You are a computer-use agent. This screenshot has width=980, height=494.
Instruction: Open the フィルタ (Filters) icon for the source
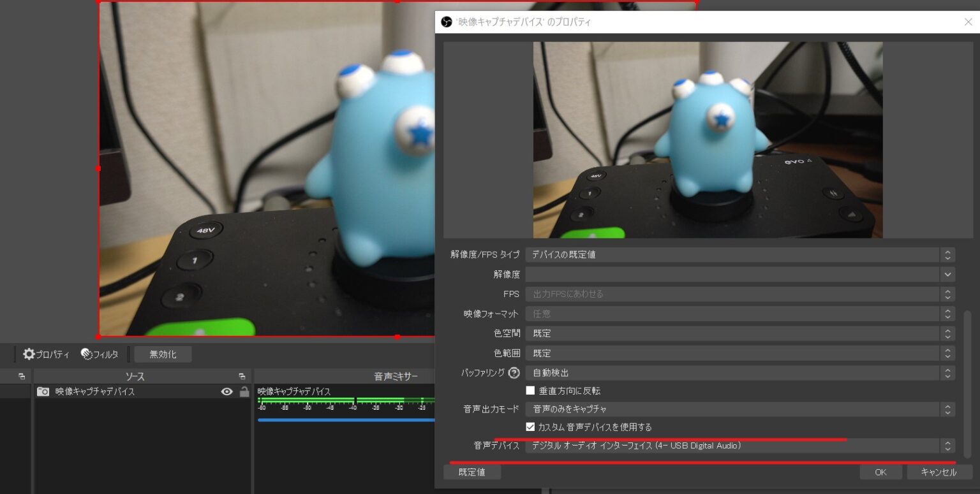tap(85, 354)
